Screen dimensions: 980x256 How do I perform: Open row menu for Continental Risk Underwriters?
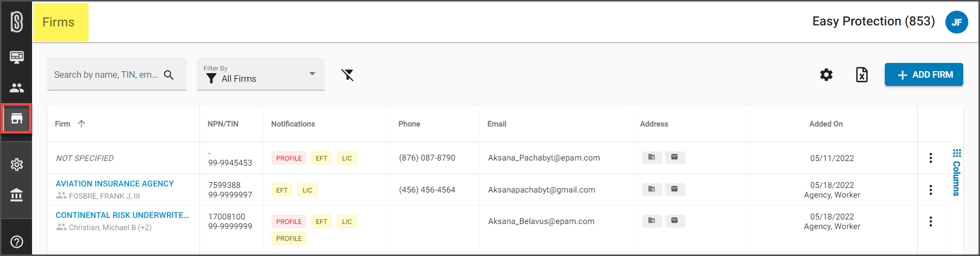[931, 221]
